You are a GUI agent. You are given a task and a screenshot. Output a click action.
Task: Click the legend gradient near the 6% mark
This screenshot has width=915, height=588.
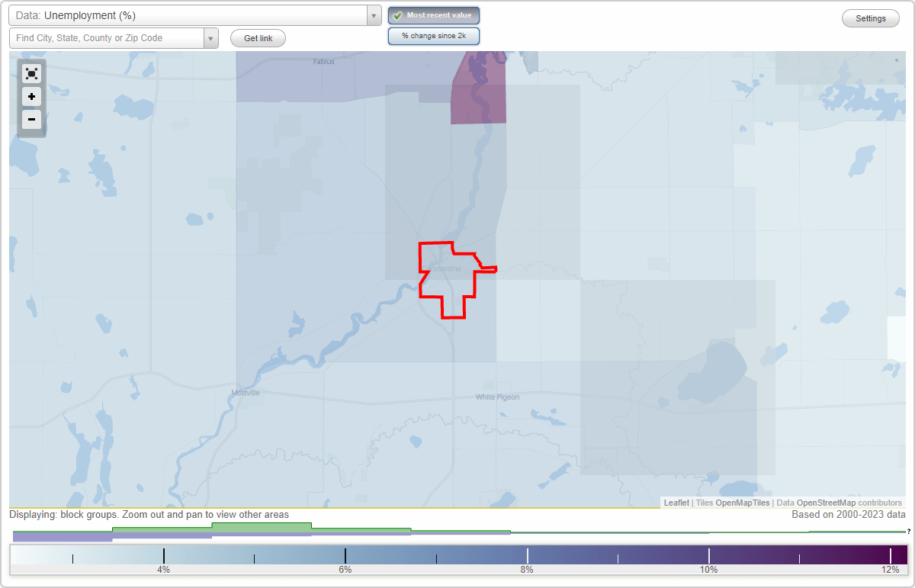click(345, 553)
